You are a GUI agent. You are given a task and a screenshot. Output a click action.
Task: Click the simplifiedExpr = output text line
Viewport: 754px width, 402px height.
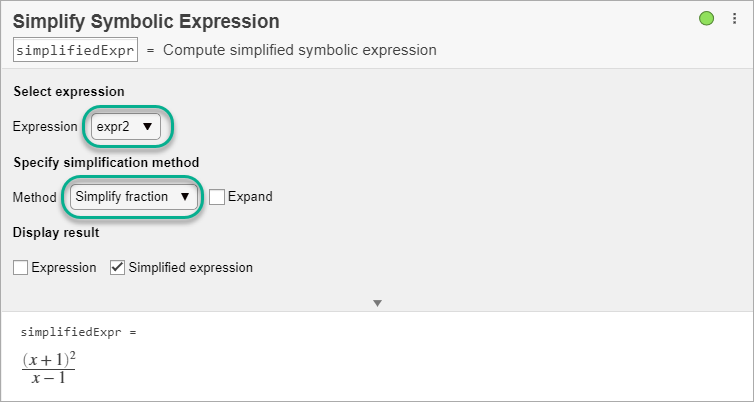click(x=78, y=332)
